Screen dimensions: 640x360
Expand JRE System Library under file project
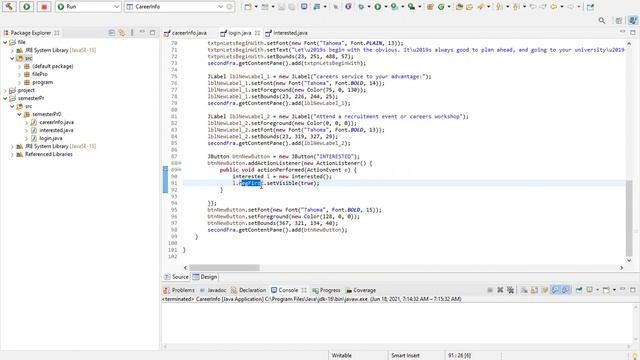click(x=12, y=50)
